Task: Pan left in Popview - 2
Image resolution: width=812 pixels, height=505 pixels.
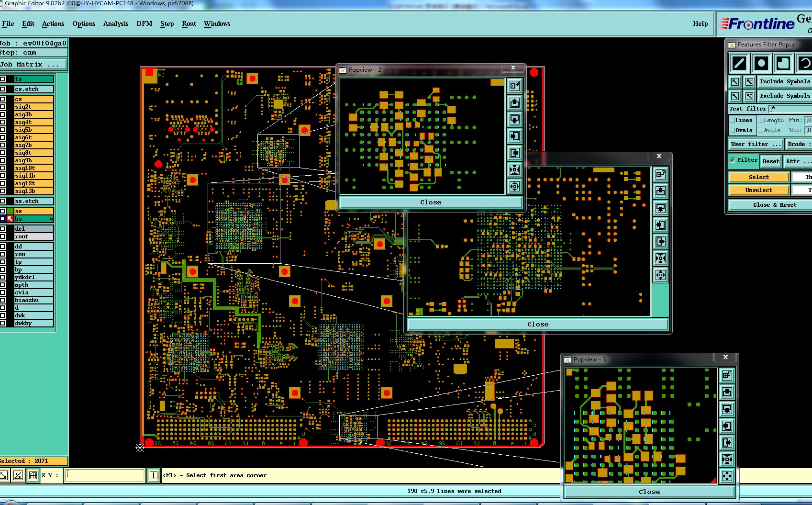Action: click(514, 136)
